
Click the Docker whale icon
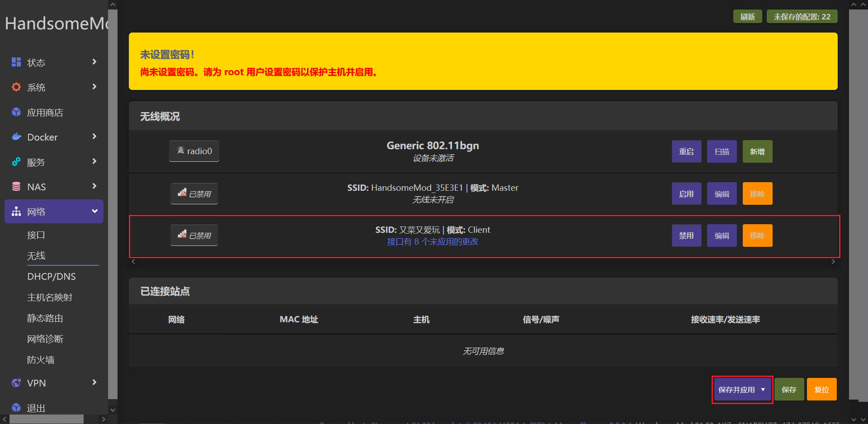(16, 137)
